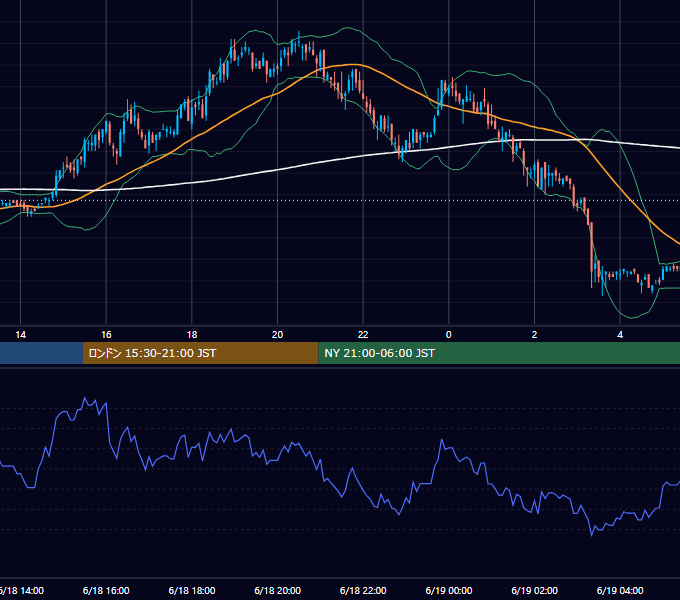Click the 20 hour label on chart axis
Viewport: 680px width, 600px height.
click(278, 335)
